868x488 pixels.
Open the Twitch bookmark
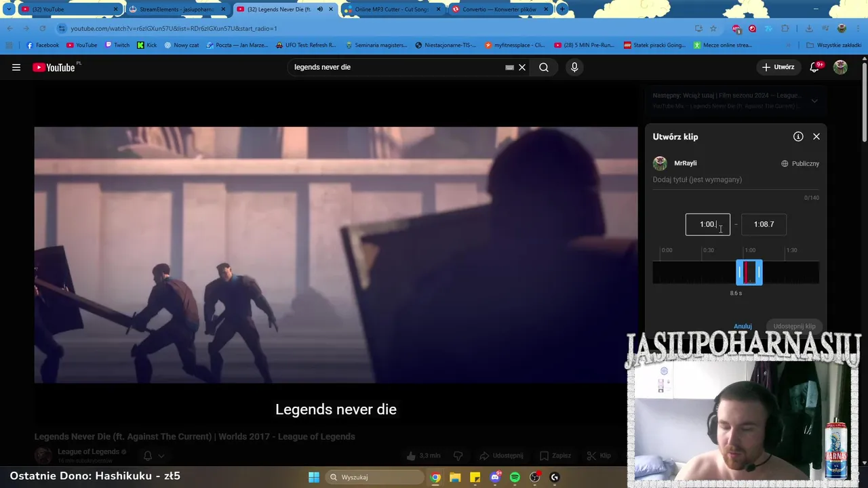click(117, 45)
